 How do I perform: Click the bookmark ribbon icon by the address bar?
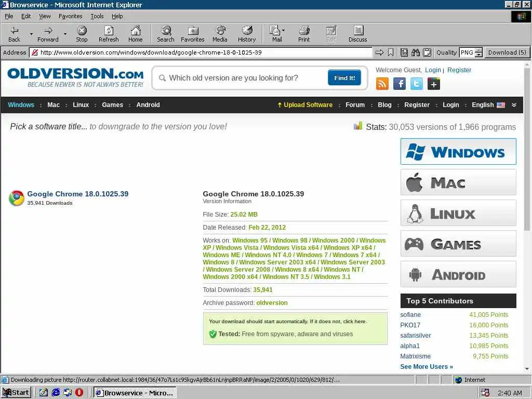[391, 52]
